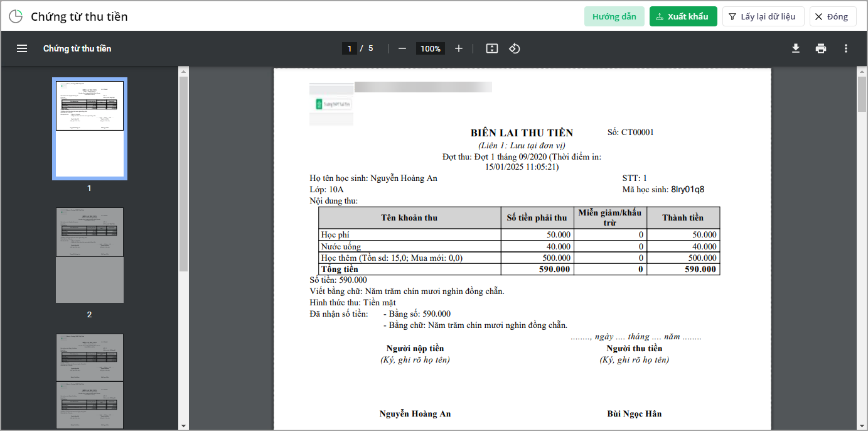Click the Xuất khẩu export button

pyautogui.click(x=683, y=16)
